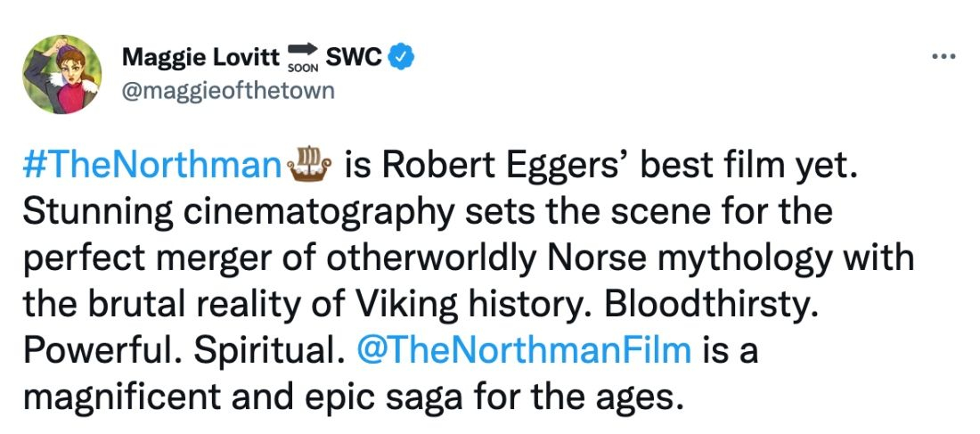This screenshot has height=434, width=980.
Task: Click the display name Maggie Lovitt
Action: click(x=201, y=57)
